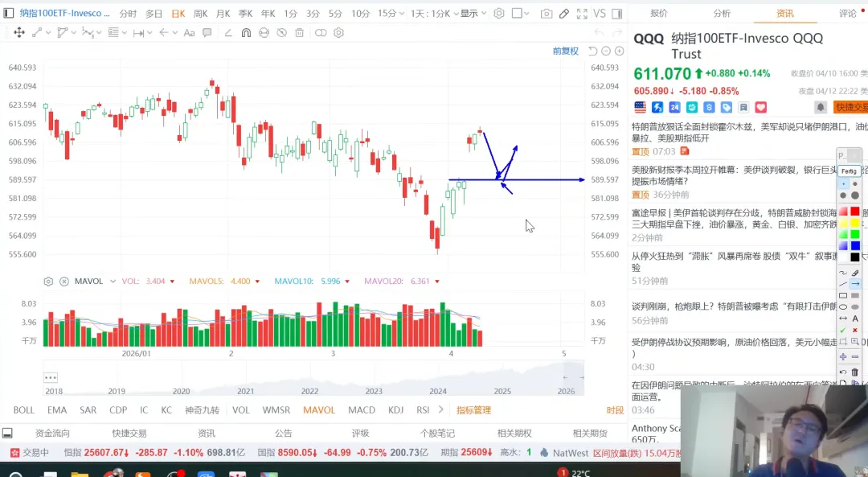Zoom out chart with minus circle
The width and height of the screenshot is (868, 477).
[606, 51]
